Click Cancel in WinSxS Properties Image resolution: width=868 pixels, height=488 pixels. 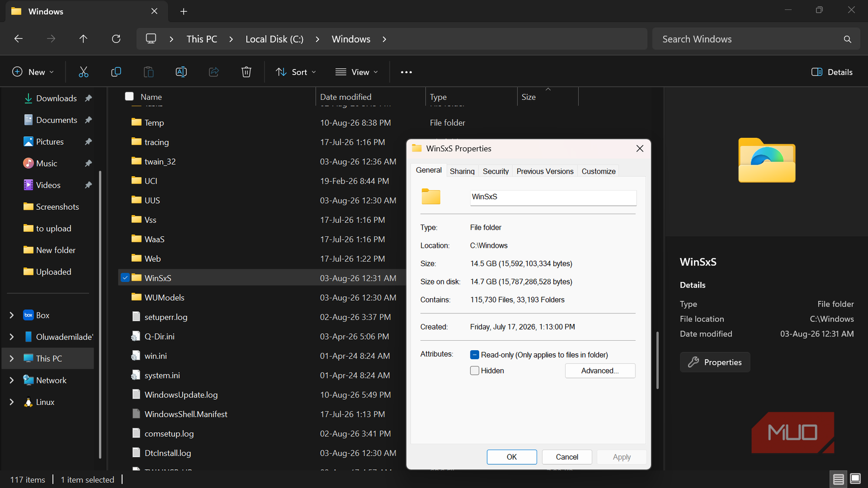[567, 457]
